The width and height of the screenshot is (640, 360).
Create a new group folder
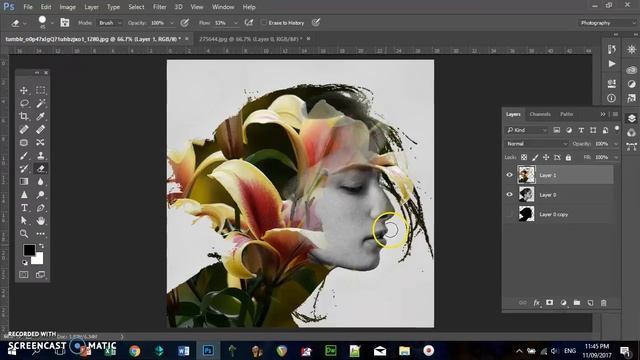pyautogui.click(x=577, y=303)
